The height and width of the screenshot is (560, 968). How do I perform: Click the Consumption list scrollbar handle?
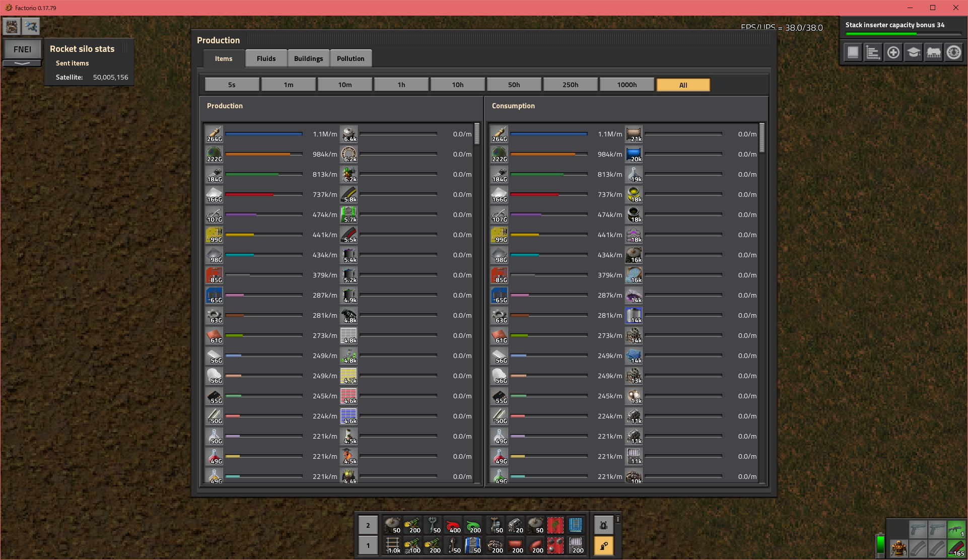pos(762,137)
